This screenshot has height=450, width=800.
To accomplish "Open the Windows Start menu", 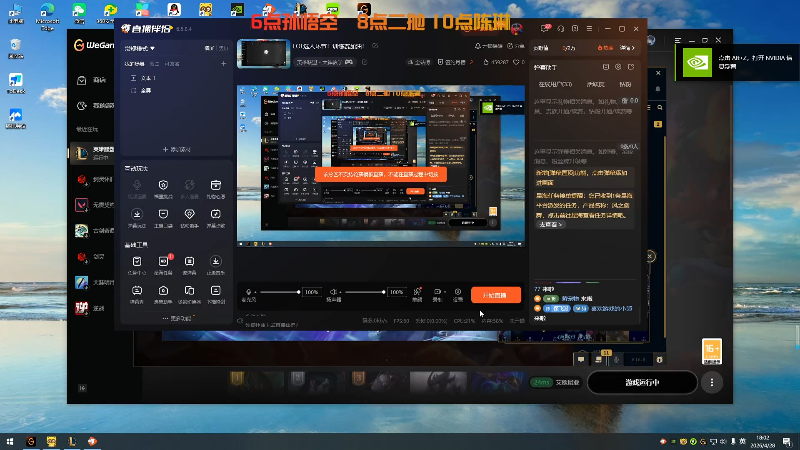I will pyautogui.click(x=10, y=441).
